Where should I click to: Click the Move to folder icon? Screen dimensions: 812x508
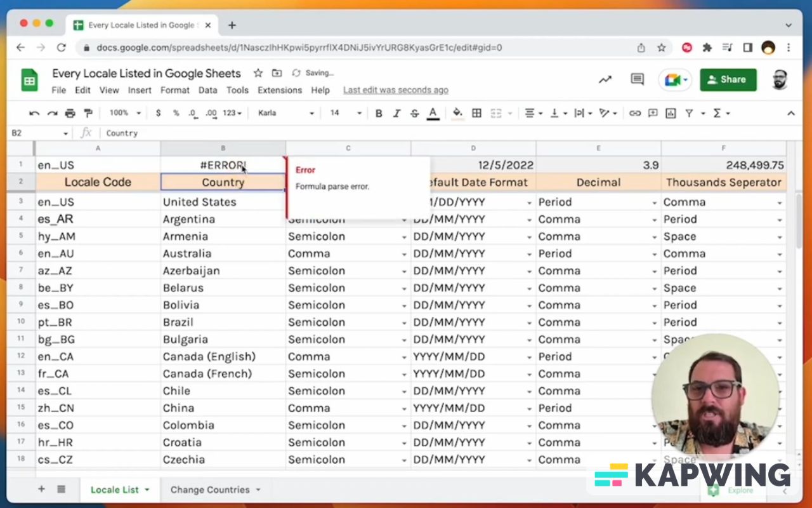point(277,73)
